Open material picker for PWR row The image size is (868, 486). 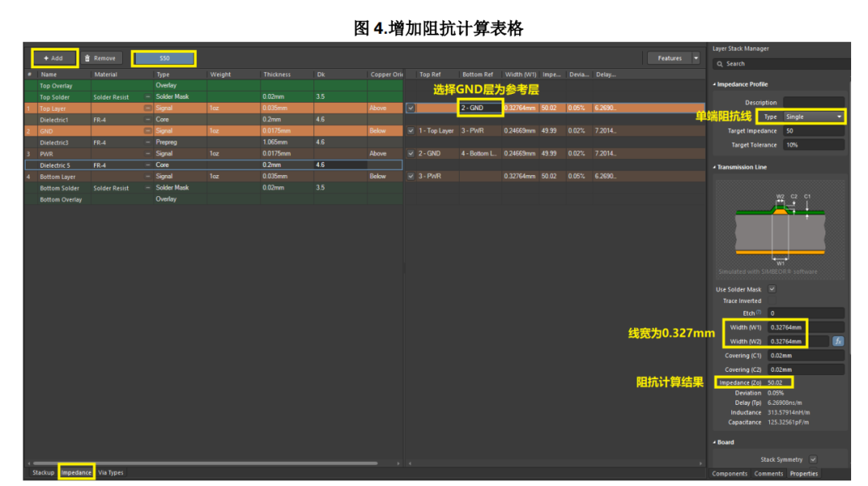148,154
